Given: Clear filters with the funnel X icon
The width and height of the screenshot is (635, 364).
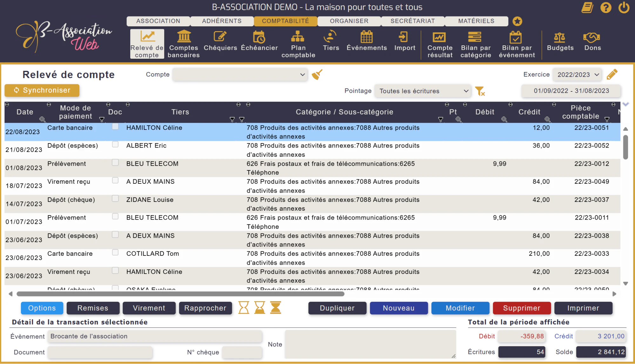Looking at the screenshot, I should [480, 91].
